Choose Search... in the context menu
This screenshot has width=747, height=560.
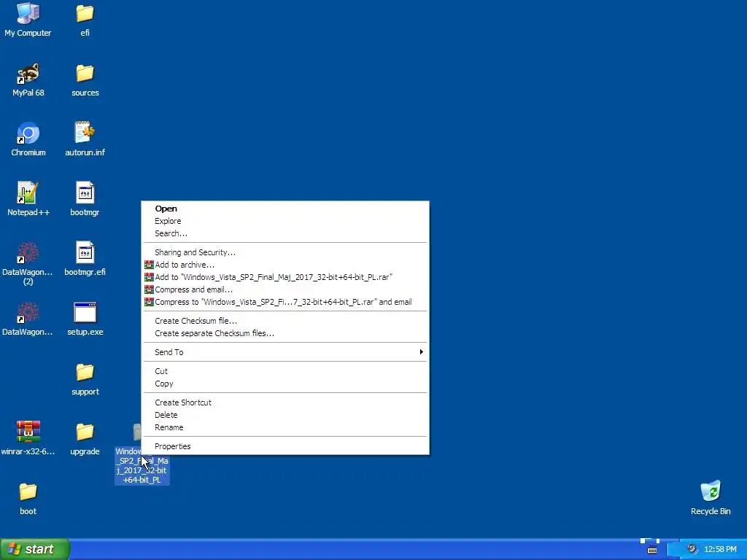click(285, 233)
